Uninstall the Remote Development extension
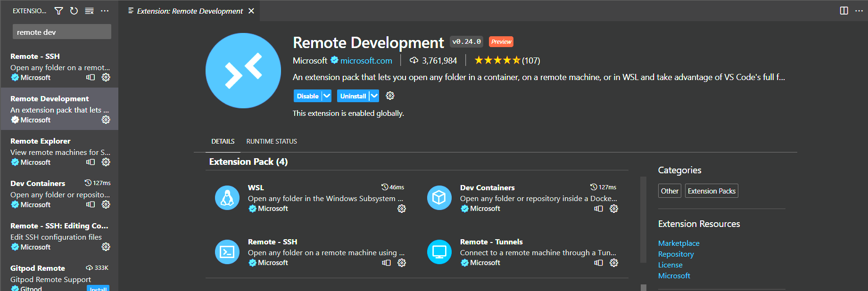 pyautogui.click(x=353, y=96)
